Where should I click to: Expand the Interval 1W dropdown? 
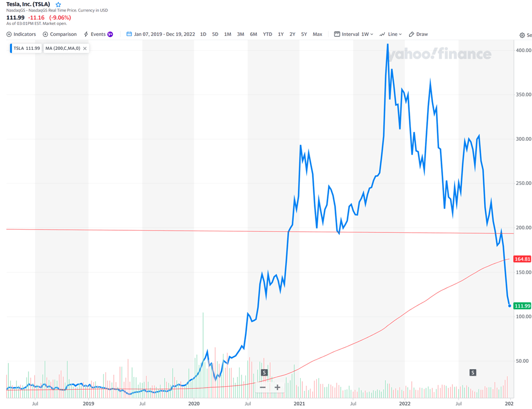(354, 34)
